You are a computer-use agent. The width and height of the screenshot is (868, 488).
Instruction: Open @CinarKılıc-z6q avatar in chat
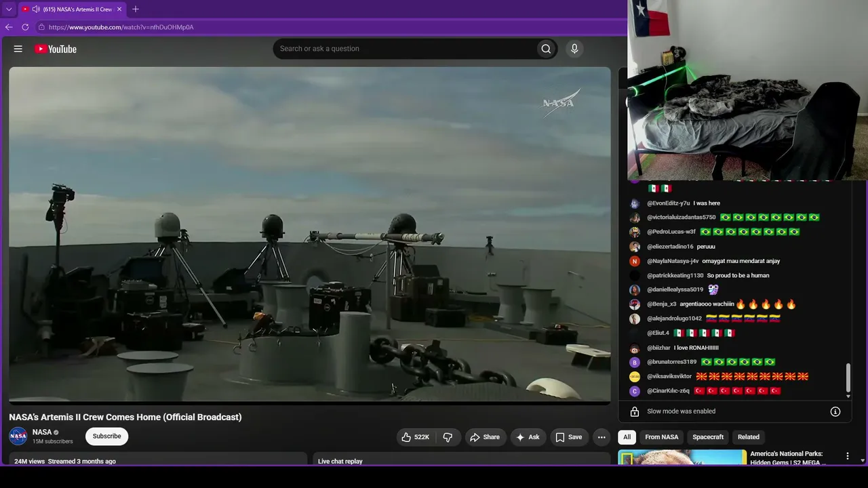point(635,391)
